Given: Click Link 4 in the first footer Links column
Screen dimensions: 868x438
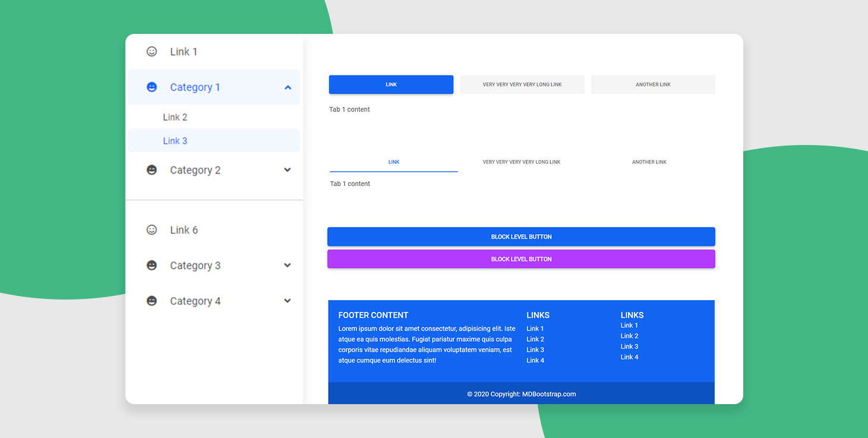Looking at the screenshot, I should tap(535, 360).
